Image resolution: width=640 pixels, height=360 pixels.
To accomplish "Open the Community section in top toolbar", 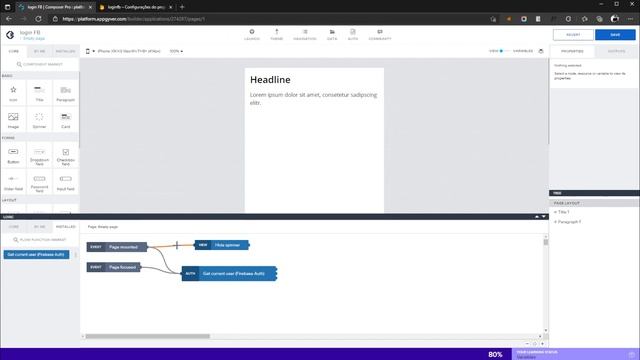I will [380, 35].
